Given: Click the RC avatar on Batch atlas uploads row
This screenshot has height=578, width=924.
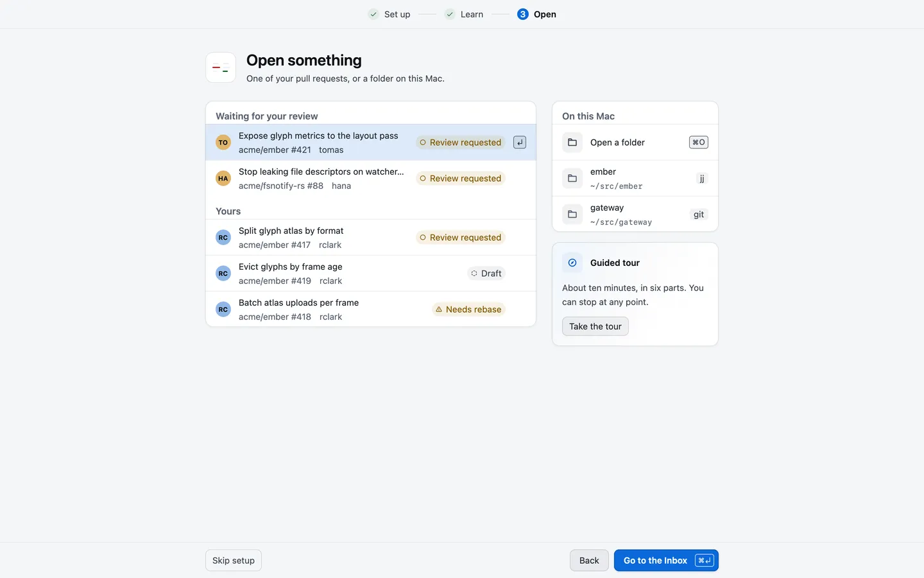Looking at the screenshot, I should [223, 310].
